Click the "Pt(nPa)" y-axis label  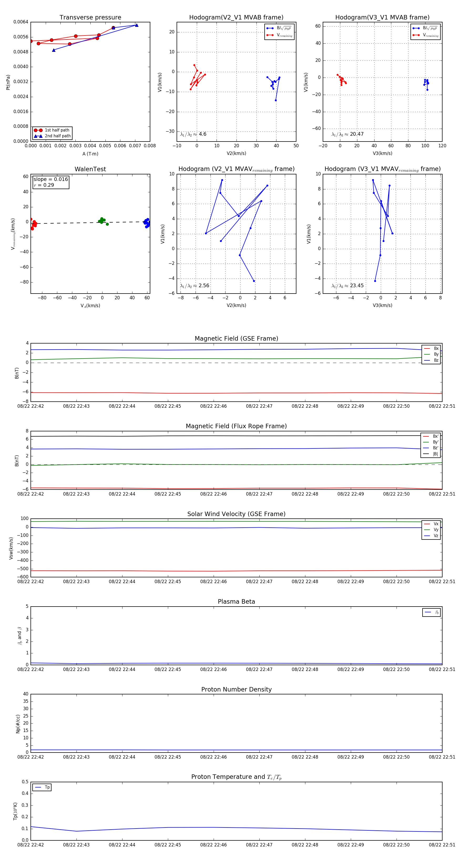click(x=8, y=82)
